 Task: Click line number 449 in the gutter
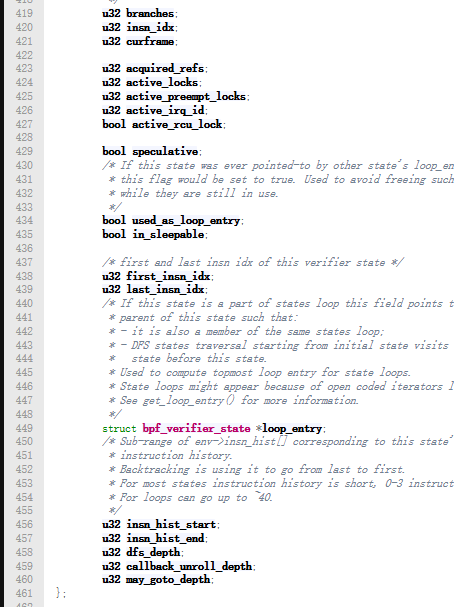click(x=24, y=429)
